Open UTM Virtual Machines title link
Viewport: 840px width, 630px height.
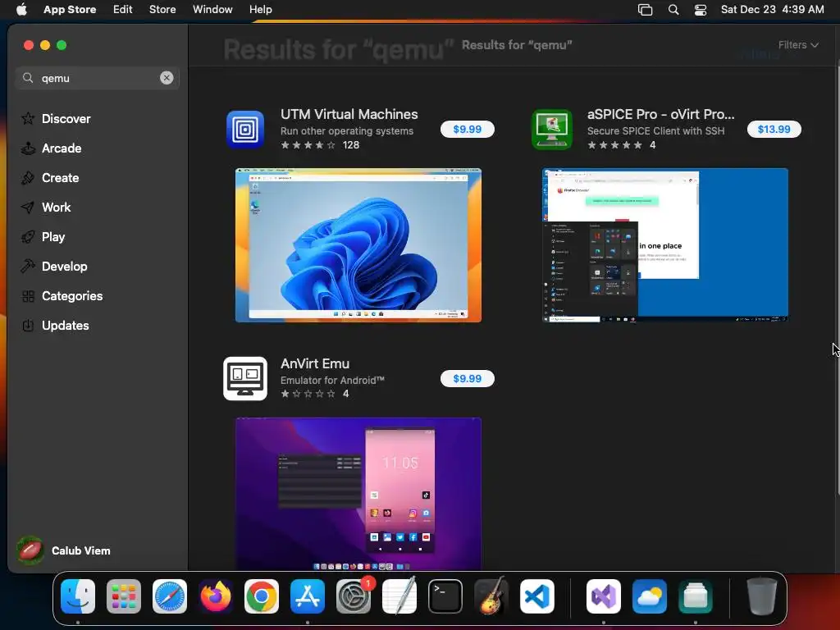(349, 114)
